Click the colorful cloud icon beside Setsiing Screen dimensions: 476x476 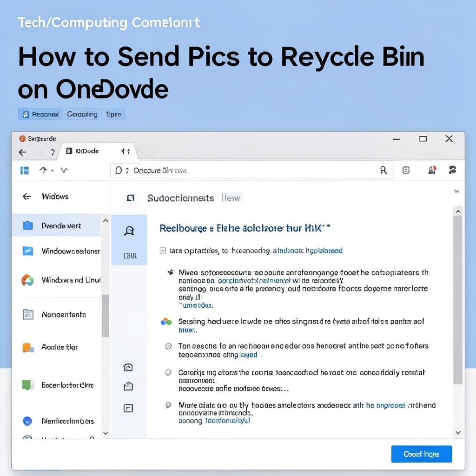coord(166,322)
